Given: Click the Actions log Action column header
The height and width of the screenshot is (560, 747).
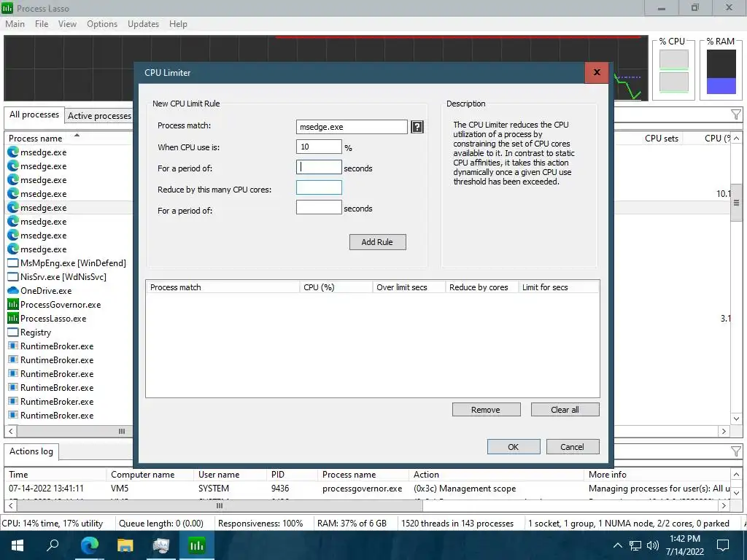Looking at the screenshot, I should [496, 475].
